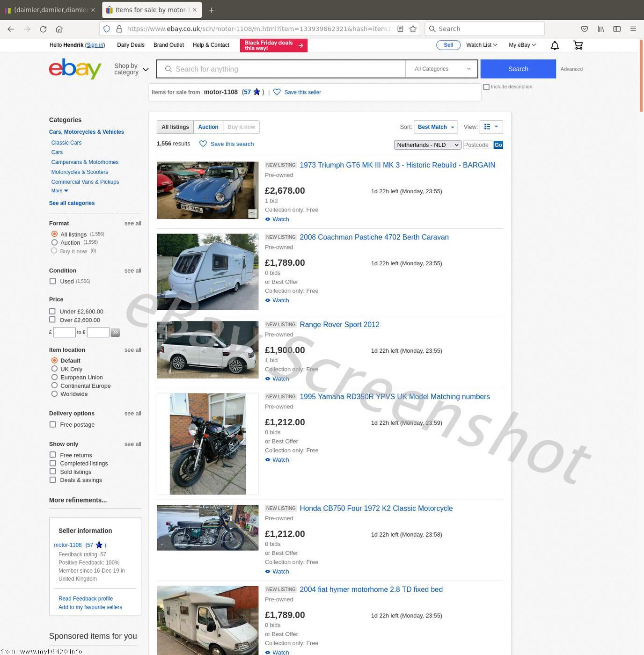Image resolution: width=644 pixels, height=655 pixels.
Task: Open the shopping cart icon
Action: (578, 45)
